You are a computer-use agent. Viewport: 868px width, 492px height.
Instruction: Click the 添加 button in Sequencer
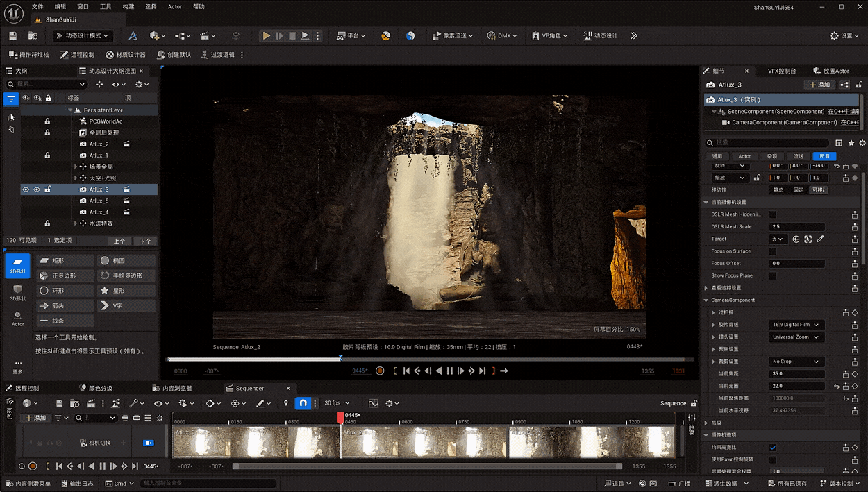pos(34,418)
